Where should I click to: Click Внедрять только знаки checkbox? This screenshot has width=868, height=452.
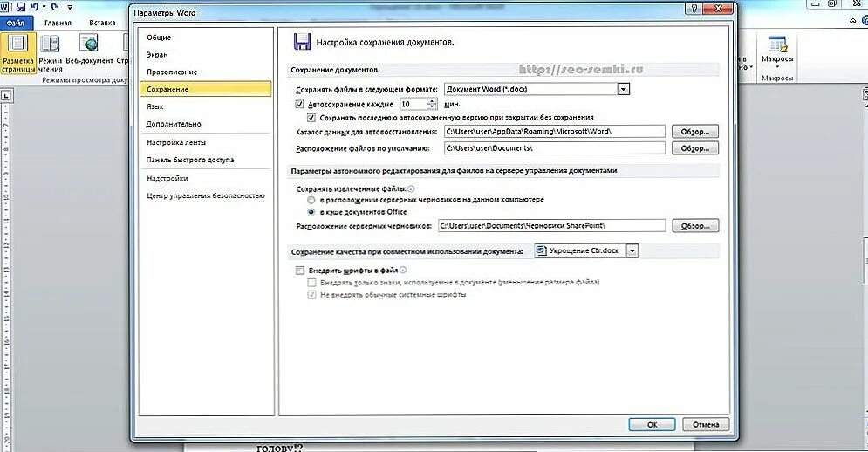pos(311,283)
